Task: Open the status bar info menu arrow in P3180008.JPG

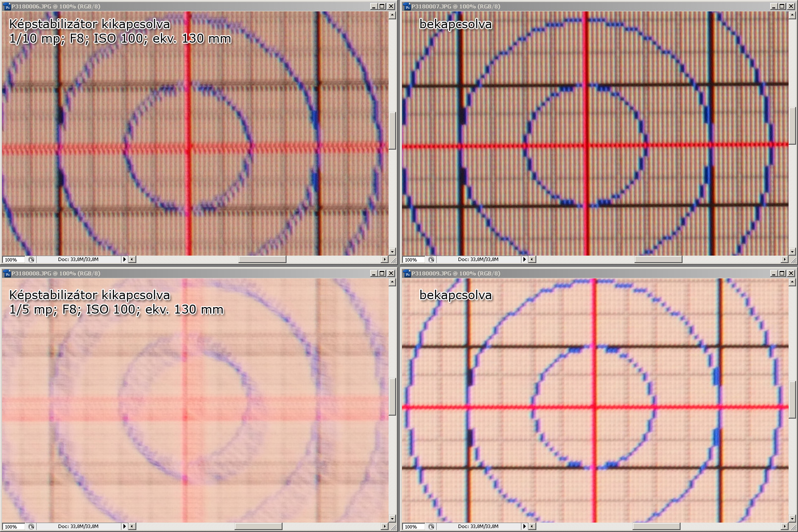Action: click(124, 527)
